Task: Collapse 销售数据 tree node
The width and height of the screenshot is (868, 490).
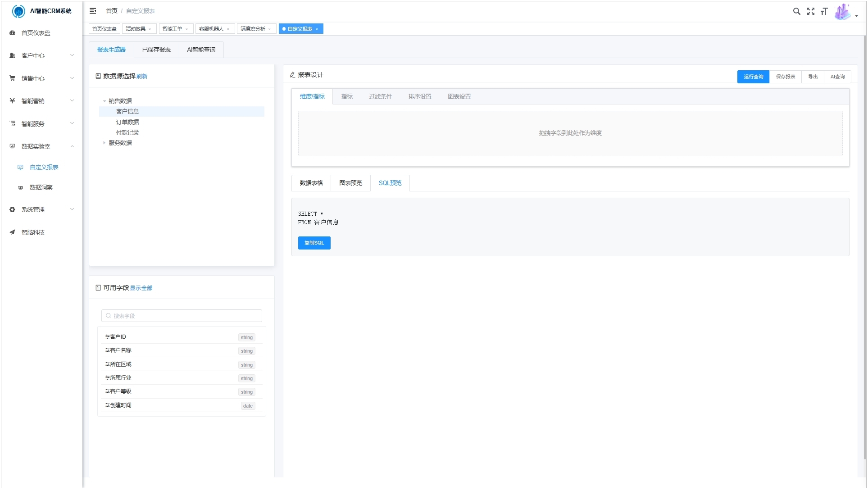Action: point(105,101)
